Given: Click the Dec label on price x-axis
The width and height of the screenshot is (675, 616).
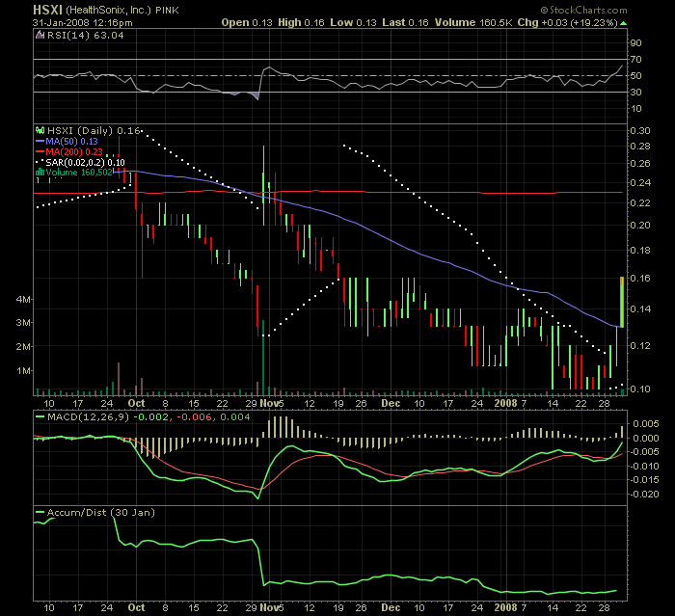Looking at the screenshot, I should 390,404.
